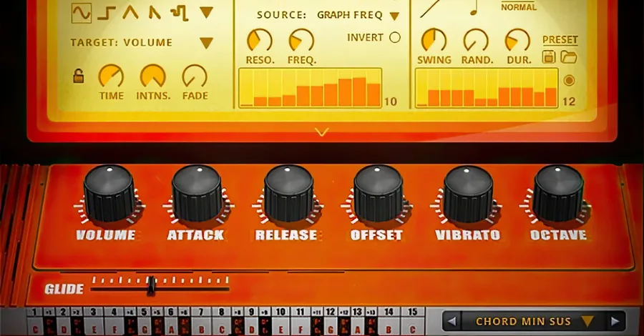This screenshot has width=644, height=336.
Task: Play keyboard key 3 (E)
Action: [x=94, y=322]
